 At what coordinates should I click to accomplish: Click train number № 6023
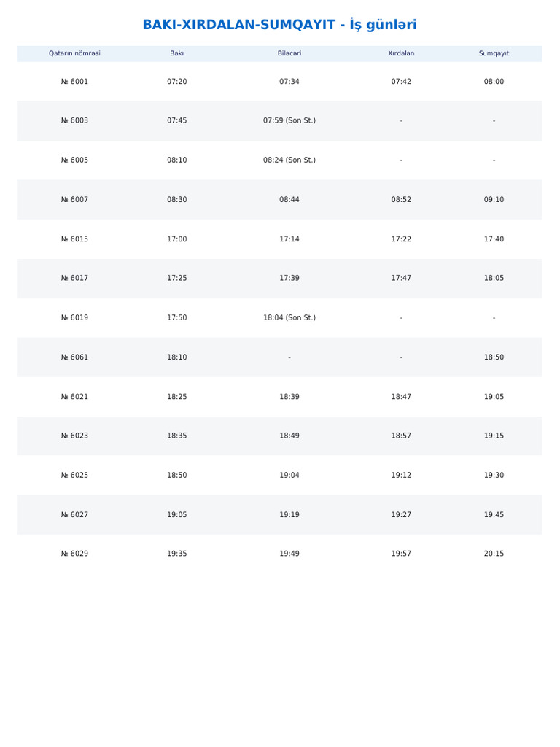point(74,436)
